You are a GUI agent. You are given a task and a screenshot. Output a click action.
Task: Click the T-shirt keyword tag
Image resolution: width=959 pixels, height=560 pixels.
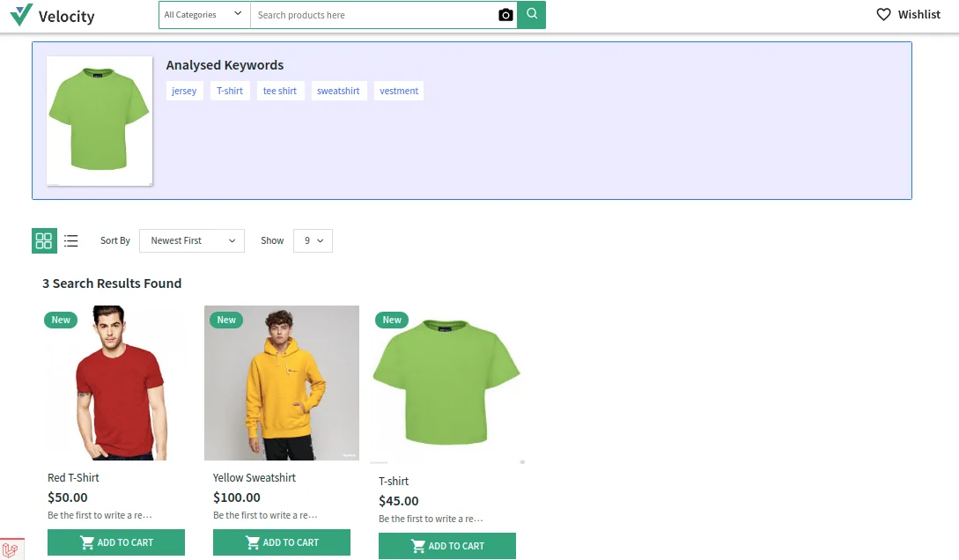coord(230,91)
